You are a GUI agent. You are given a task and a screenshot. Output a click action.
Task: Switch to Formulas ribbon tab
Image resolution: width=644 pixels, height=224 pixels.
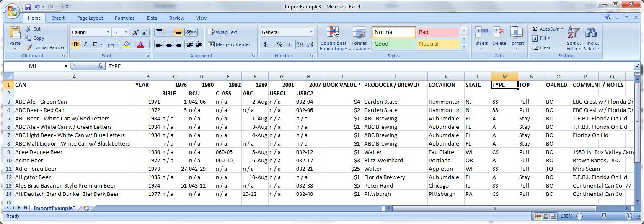coord(124,18)
